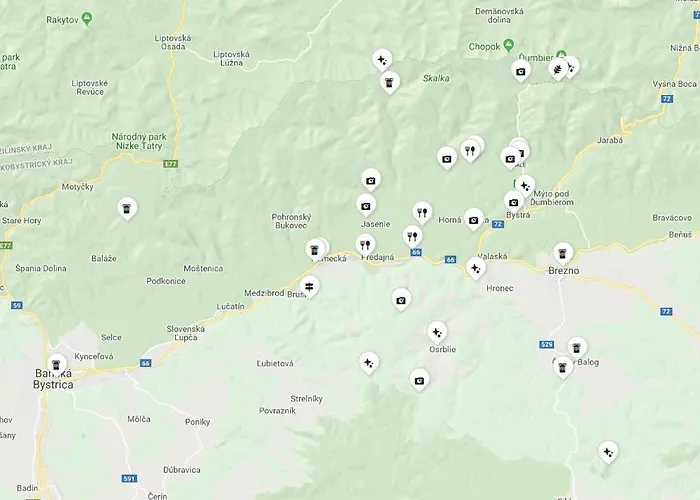Click the restaurant marker at Predajná
Image resolution: width=700 pixels, height=500 pixels.
[x=365, y=245]
